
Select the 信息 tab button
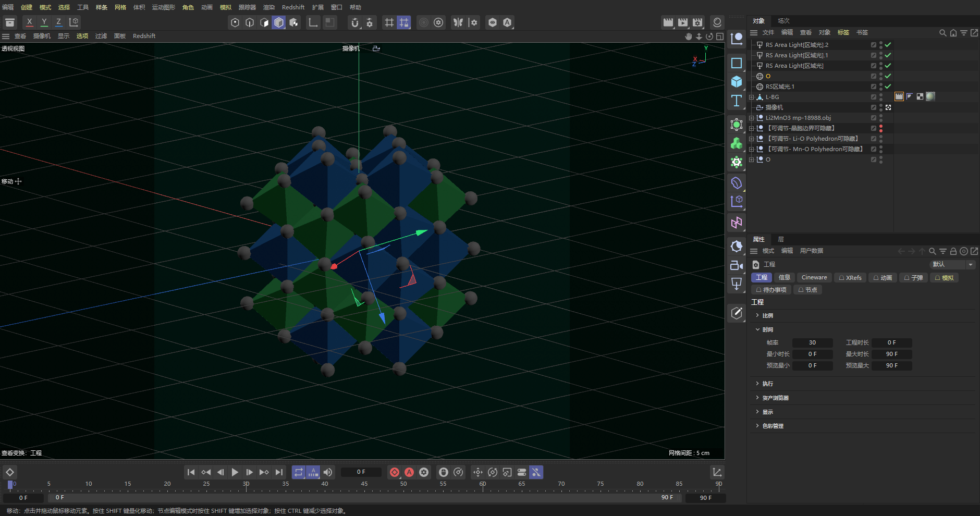tap(784, 277)
